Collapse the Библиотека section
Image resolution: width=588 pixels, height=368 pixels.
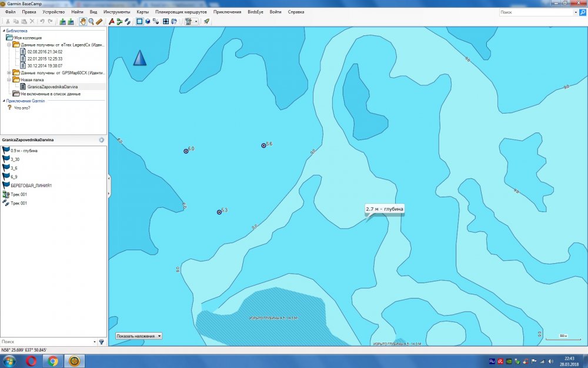(4, 31)
